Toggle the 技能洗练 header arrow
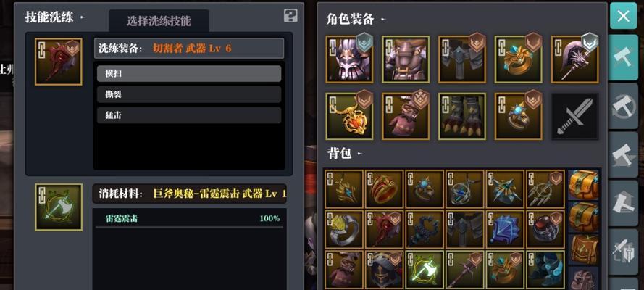Viewport: 644px width, 290px height. pos(83,17)
